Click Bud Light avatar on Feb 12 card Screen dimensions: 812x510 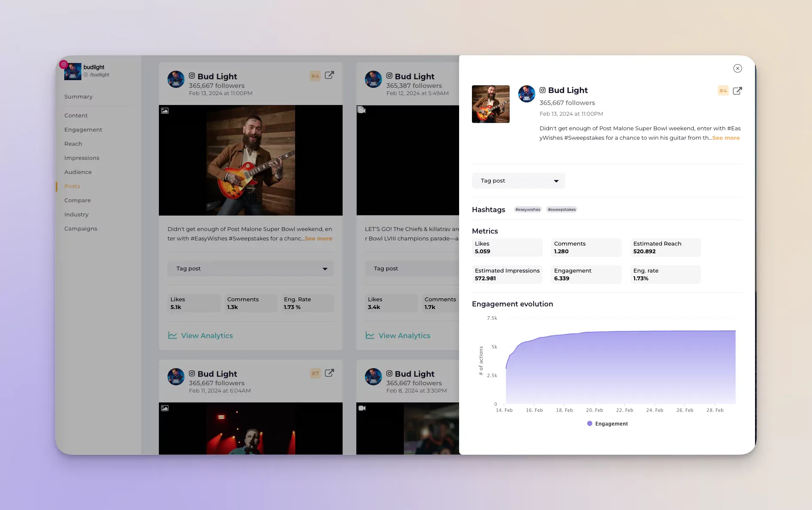click(373, 79)
